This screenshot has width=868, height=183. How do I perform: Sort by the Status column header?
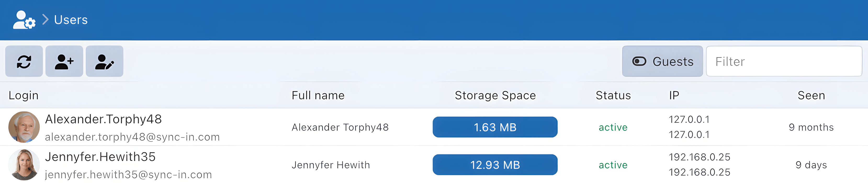(x=613, y=95)
